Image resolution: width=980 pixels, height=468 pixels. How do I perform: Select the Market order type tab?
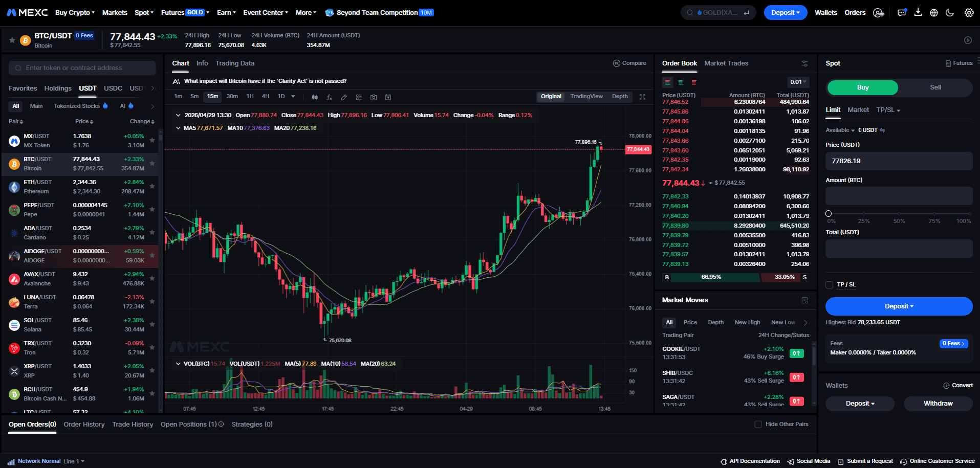tap(858, 110)
